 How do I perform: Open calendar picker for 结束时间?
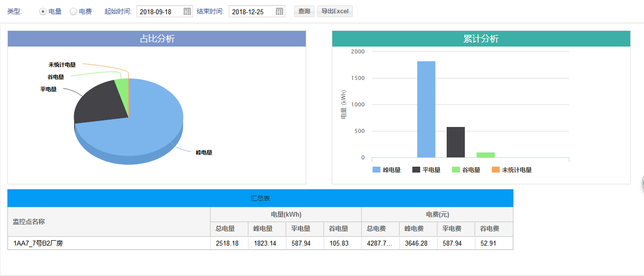click(x=279, y=11)
